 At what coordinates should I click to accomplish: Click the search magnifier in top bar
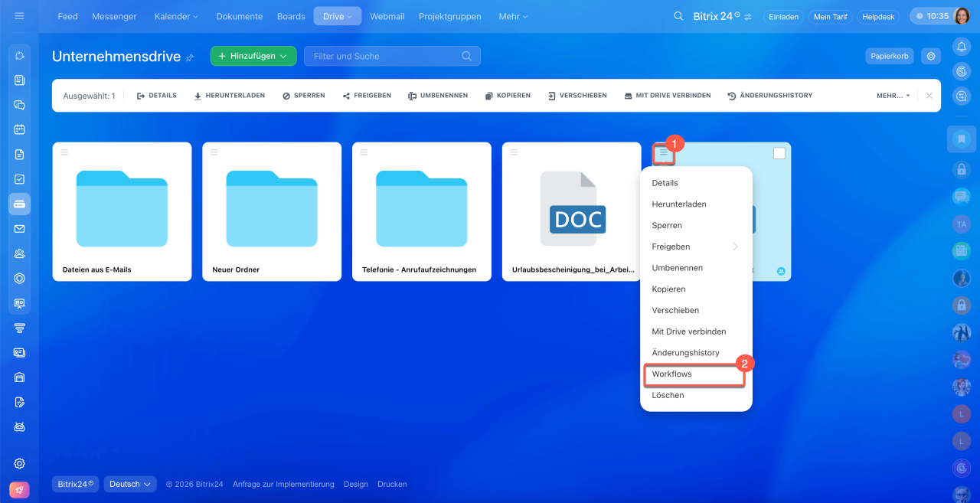pyautogui.click(x=678, y=16)
